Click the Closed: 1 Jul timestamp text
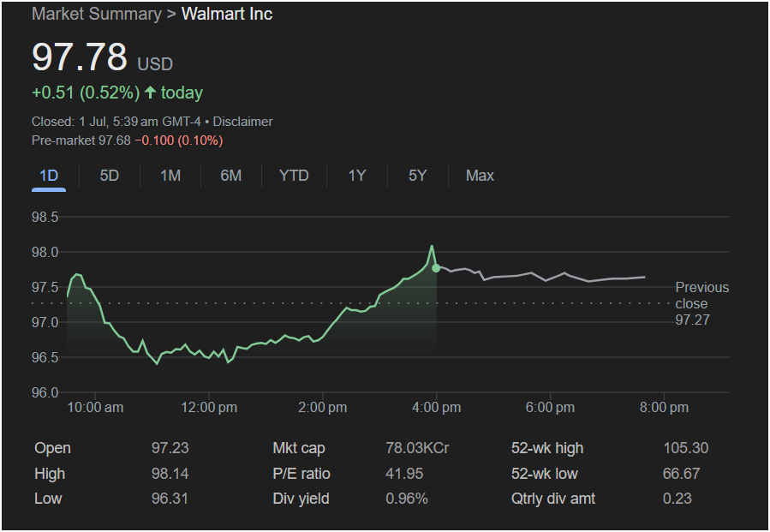 (116, 122)
